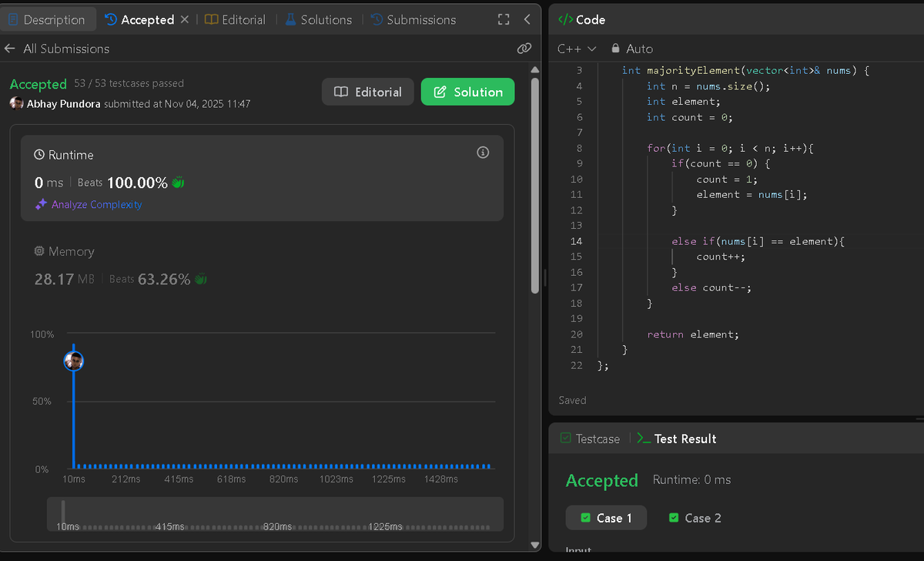Click the scroll down arrow
Viewport: 924px width, 561px height.
tap(535, 546)
